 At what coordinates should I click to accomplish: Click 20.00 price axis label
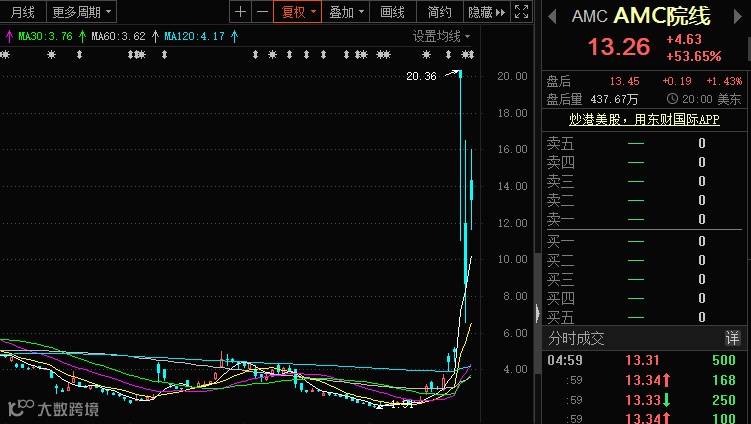(x=512, y=76)
